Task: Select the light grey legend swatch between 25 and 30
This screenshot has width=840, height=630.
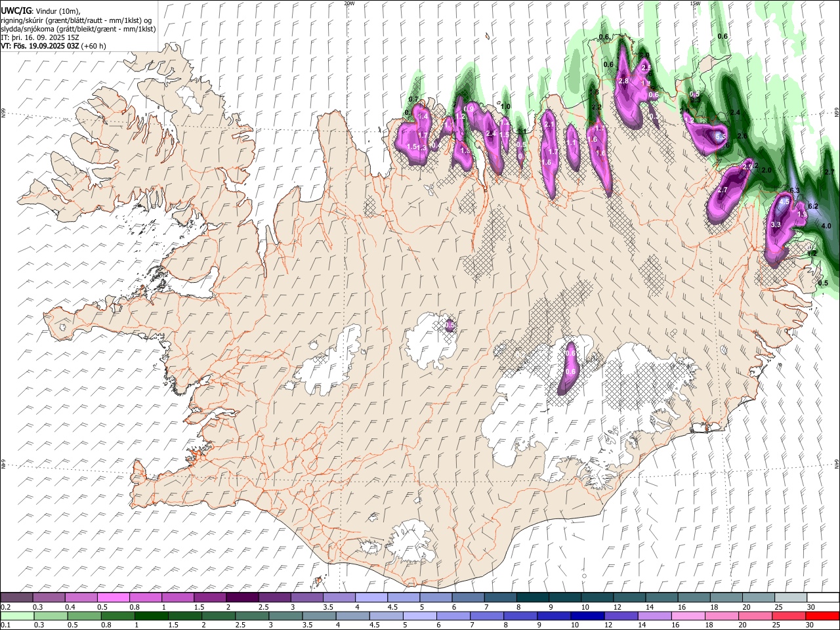Action: click(790, 598)
